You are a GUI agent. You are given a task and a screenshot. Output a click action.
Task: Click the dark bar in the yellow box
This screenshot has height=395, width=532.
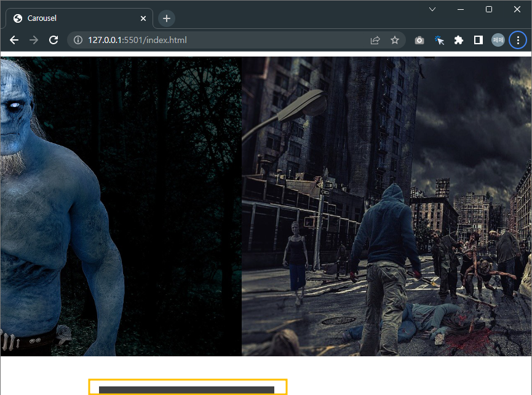[186, 390]
